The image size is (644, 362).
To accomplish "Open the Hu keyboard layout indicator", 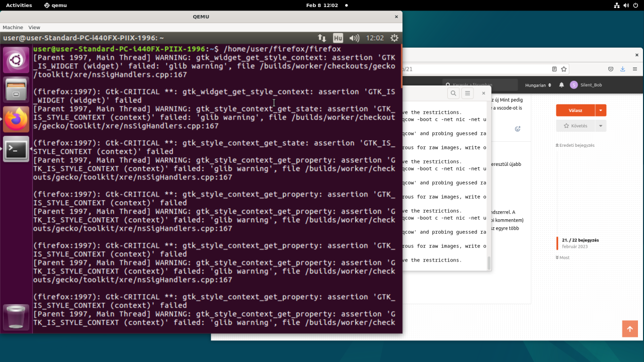I will (338, 38).
